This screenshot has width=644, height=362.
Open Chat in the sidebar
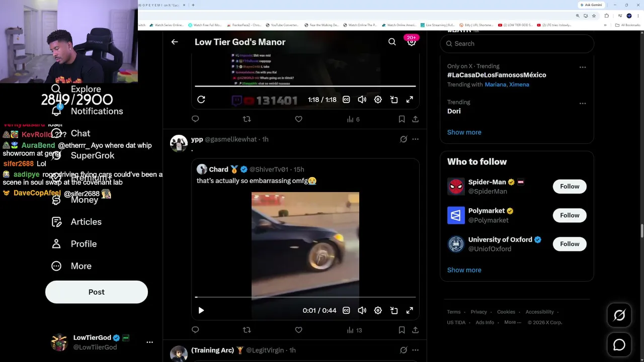(71, 133)
